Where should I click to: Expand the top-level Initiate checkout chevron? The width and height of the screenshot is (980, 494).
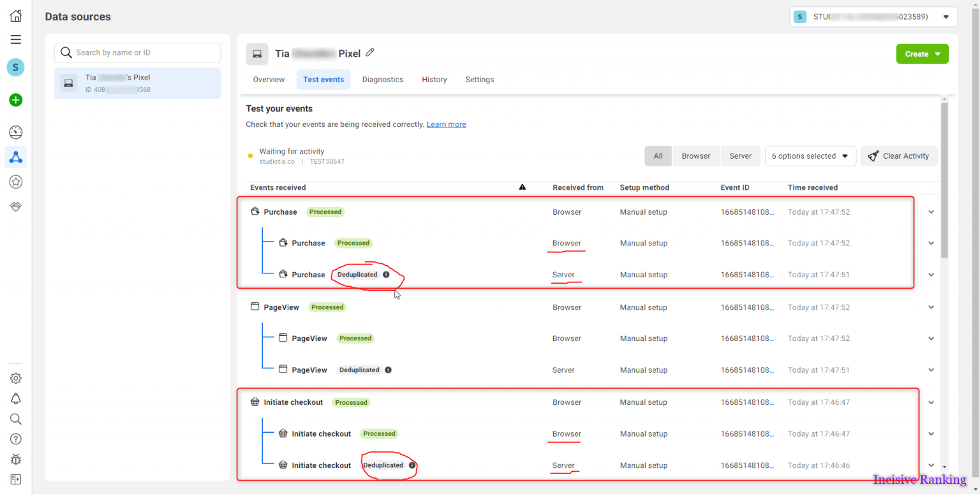931,402
